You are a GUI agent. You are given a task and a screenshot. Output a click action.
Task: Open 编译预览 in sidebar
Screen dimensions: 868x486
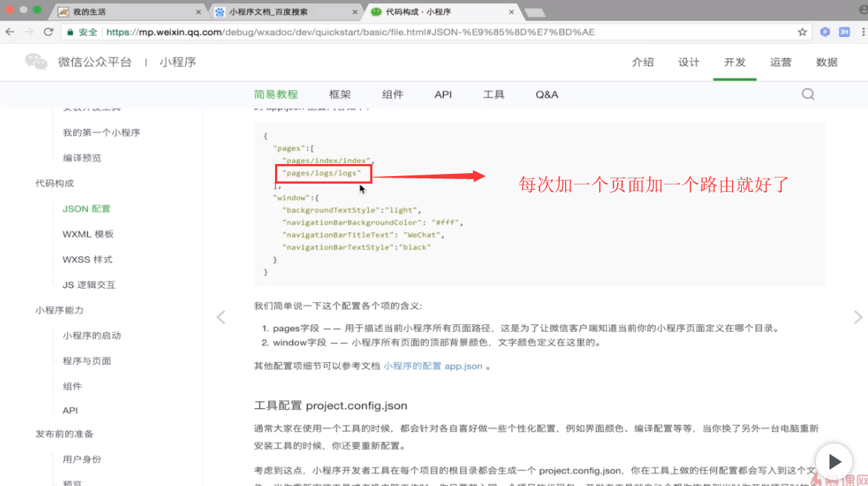82,158
